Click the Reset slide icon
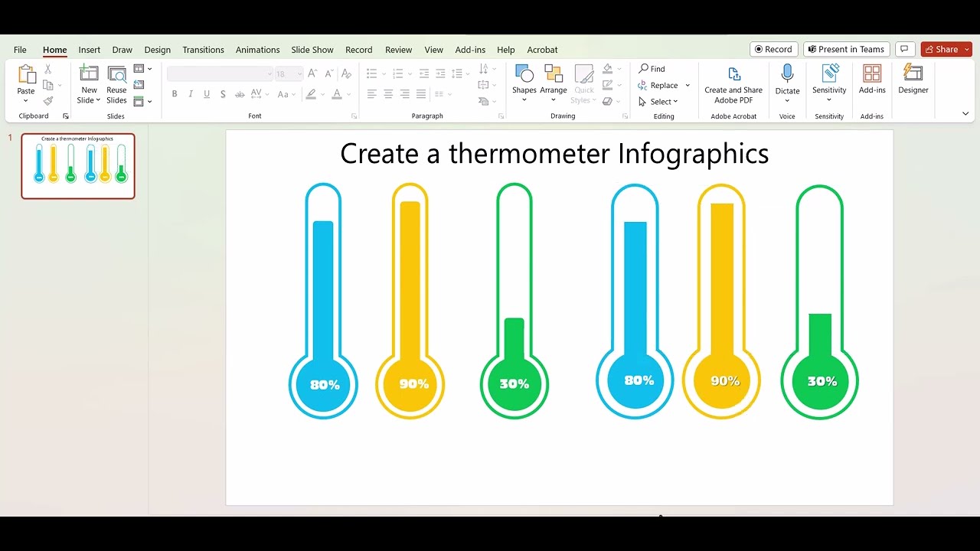 139,85
